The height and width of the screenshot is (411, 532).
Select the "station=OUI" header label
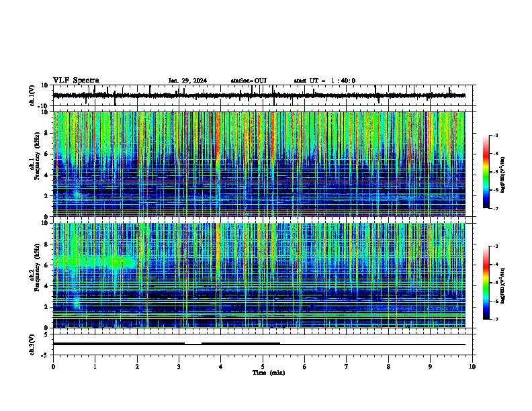point(249,81)
